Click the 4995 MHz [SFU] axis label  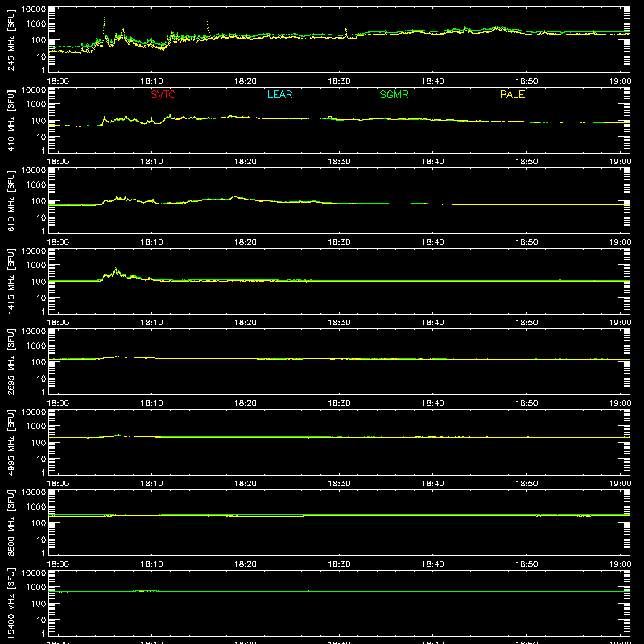[x=11, y=442]
